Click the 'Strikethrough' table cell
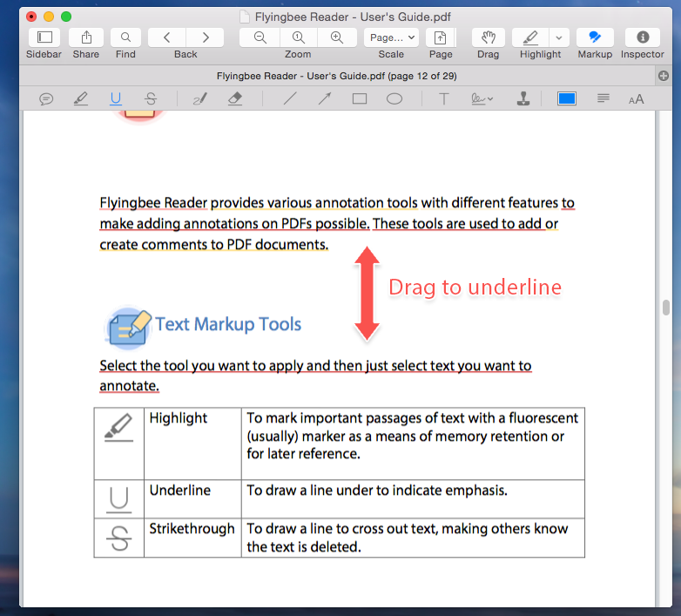Image resolution: width=681 pixels, height=616 pixels. [x=192, y=538]
